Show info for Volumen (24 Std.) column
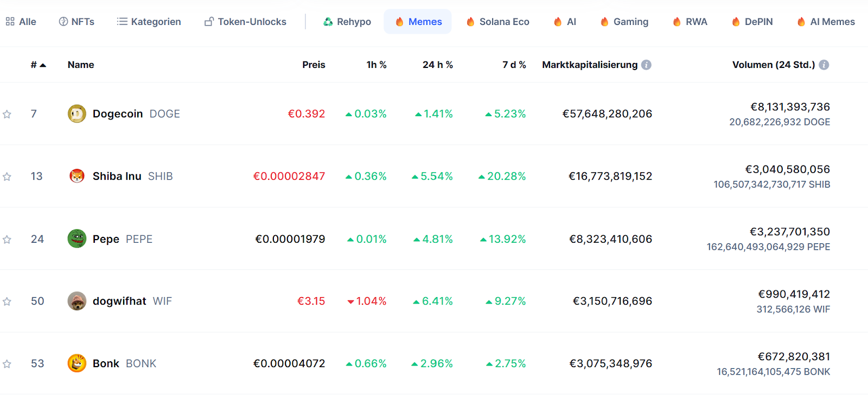Image resolution: width=868 pixels, height=409 pixels. 824,65
